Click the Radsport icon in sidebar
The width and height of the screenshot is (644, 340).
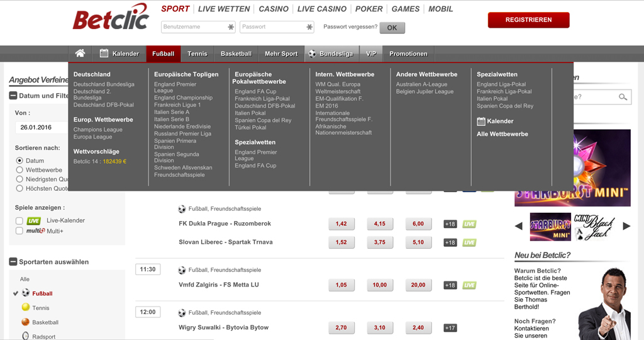pyautogui.click(x=25, y=336)
